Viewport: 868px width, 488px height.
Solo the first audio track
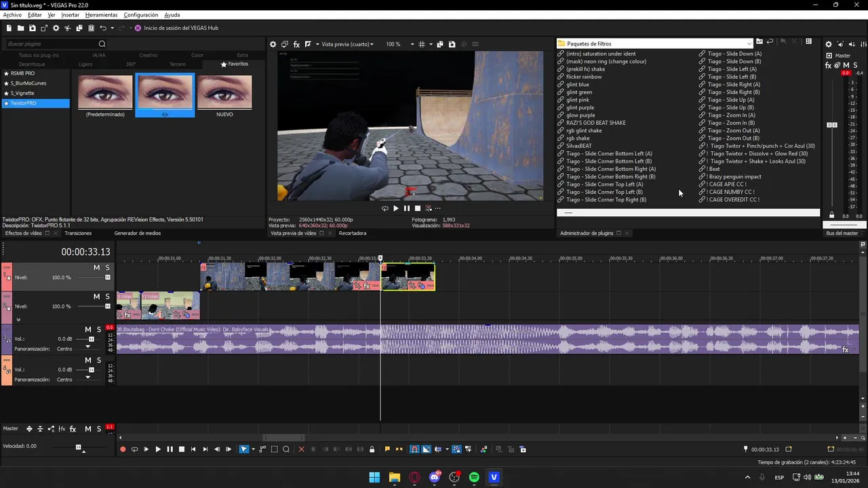[99, 329]
